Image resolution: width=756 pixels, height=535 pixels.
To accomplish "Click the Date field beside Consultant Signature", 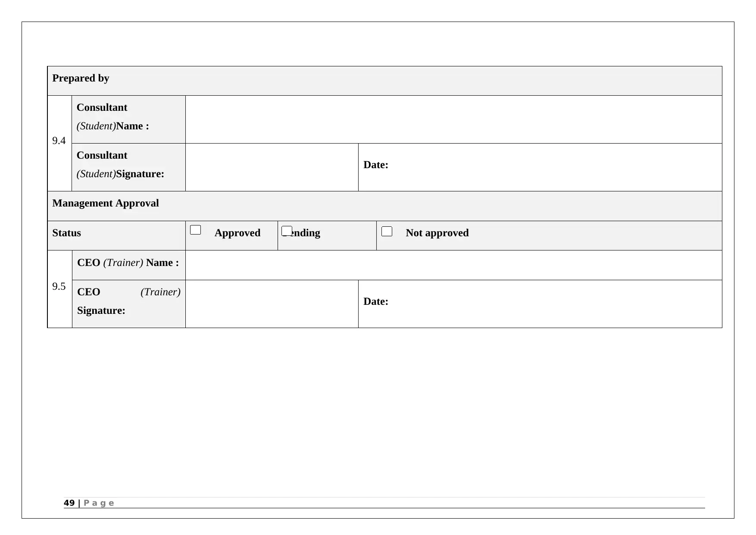I will coord(540,167).
